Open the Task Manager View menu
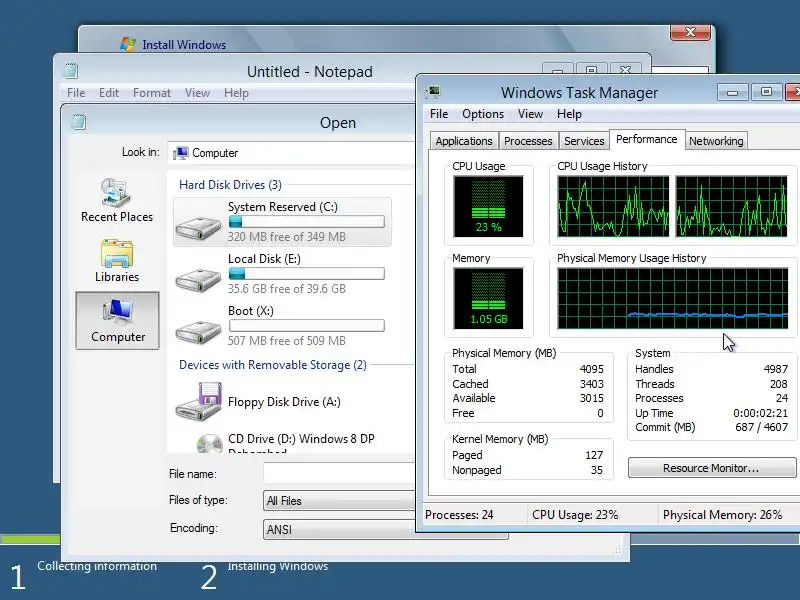 click(530, 114)
